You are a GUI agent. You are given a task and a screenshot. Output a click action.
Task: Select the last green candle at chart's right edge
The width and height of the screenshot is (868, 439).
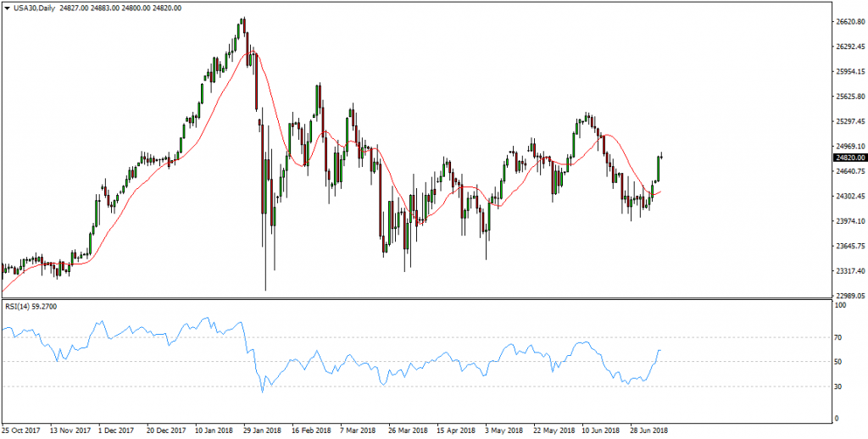tap(659, 166)
